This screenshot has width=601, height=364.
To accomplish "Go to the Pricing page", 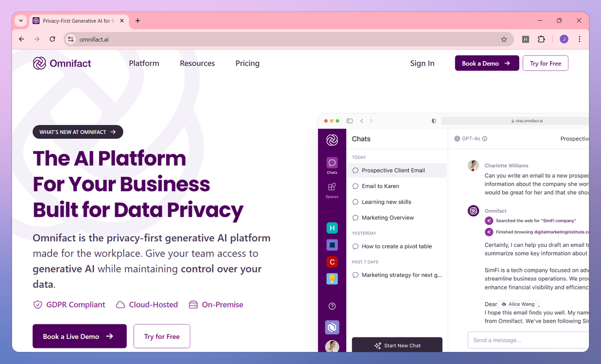I will (247, 63).
